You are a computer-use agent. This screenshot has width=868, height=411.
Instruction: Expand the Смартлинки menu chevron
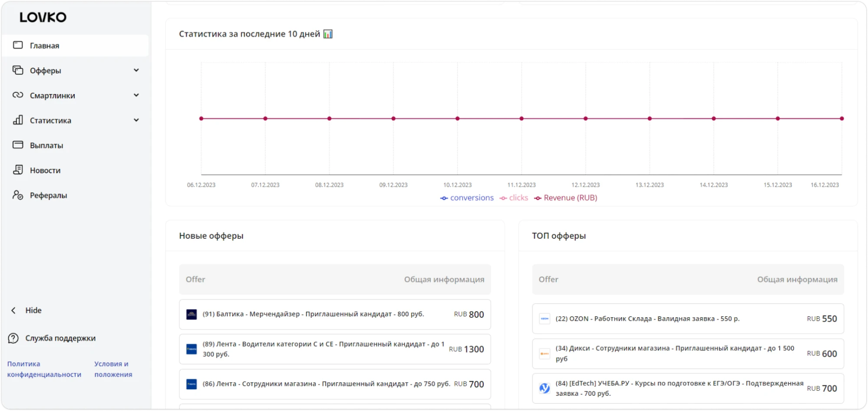136,95
